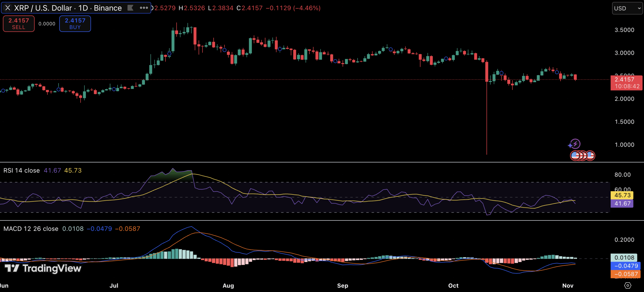
Task: Click the orange -0.0587 MACD axis label
Action: (x=626, y=274)
